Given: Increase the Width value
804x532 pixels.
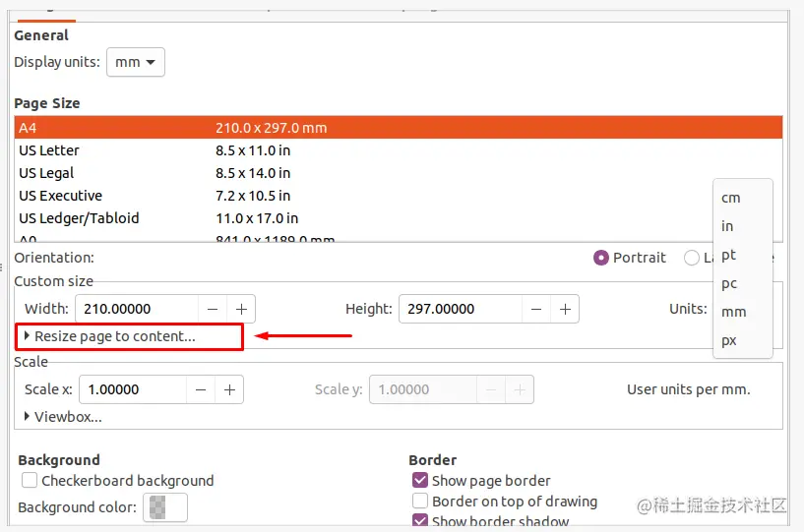Looking at the screenshot, I should click(241, 309).
